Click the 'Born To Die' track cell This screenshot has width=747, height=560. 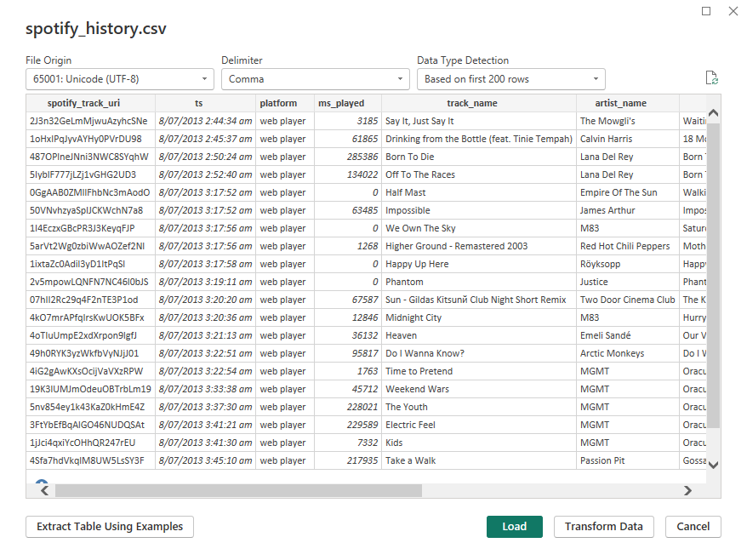click(x=479, y=157)
